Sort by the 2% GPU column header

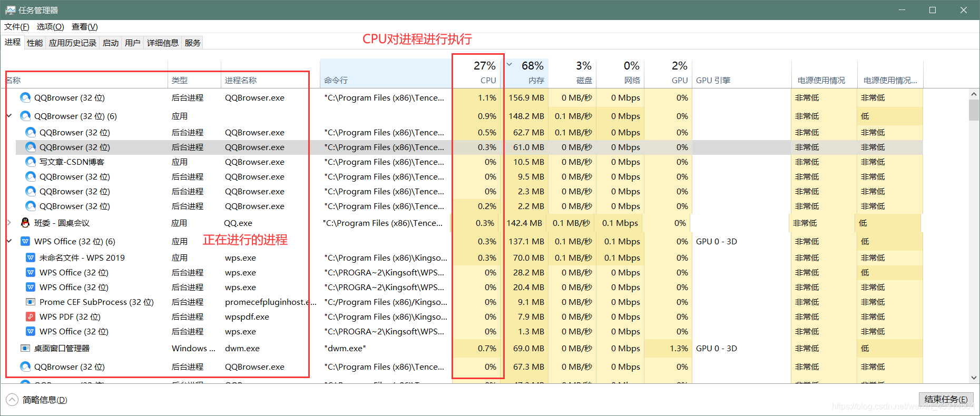(668, 74)
